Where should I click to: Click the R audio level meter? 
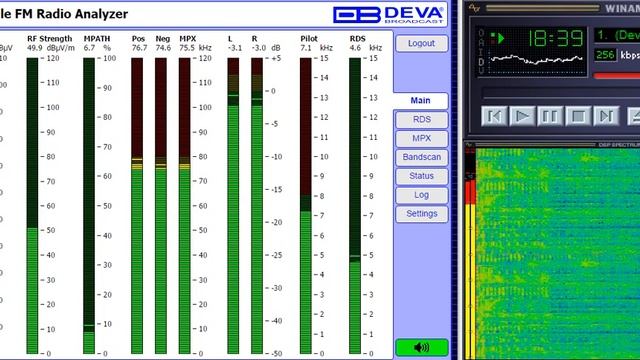257,206
